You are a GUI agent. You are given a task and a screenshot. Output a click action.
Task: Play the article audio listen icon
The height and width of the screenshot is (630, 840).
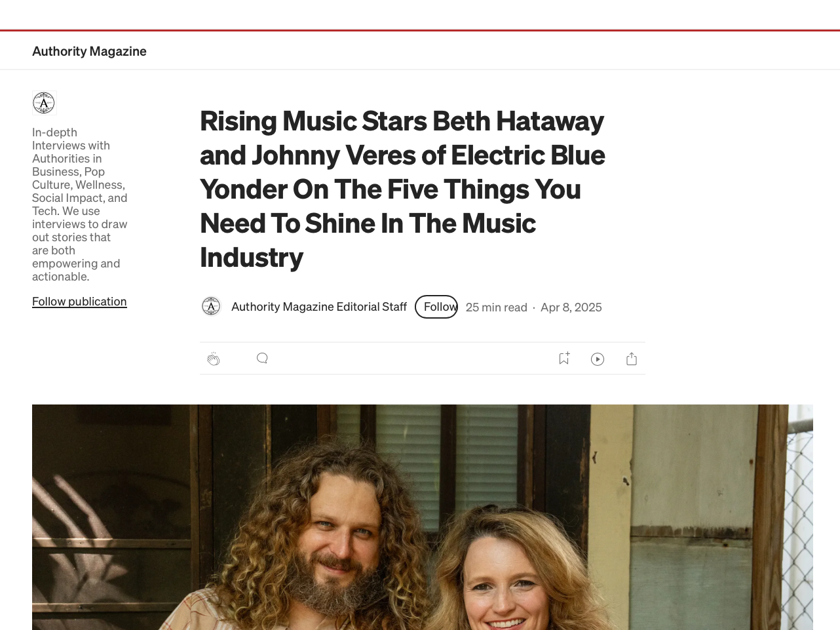[x=598, y=359]
